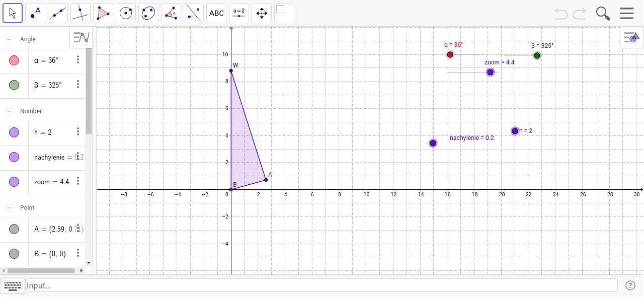Click the β slider handle
Viewport: 644px width, 297px height.
537,55
